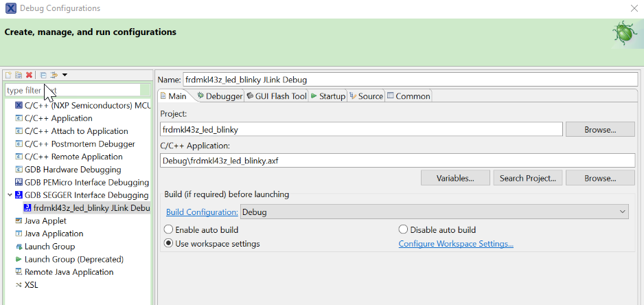
Task: Collapse the GDB SEGGER Interface Debugging node
Action: click(10, 195)
